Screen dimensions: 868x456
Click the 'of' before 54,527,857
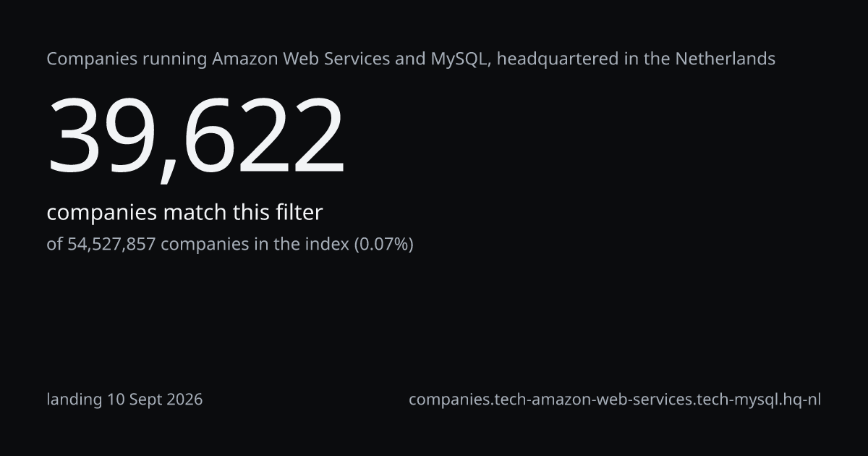pyautogui.click(x=55, y=245)
